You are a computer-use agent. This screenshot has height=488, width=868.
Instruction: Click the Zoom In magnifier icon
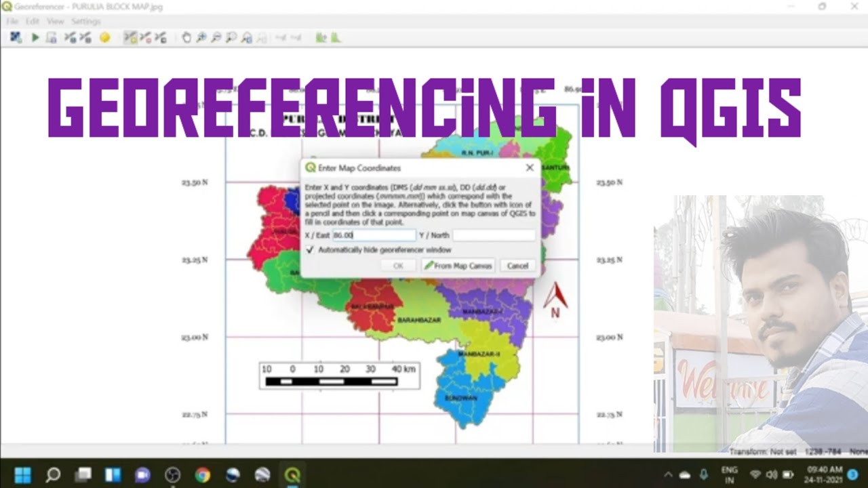[201, 37]
